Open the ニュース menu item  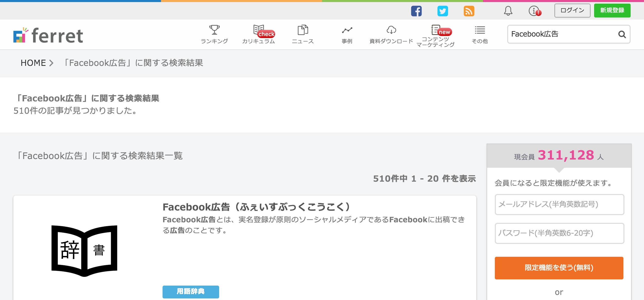303,35
